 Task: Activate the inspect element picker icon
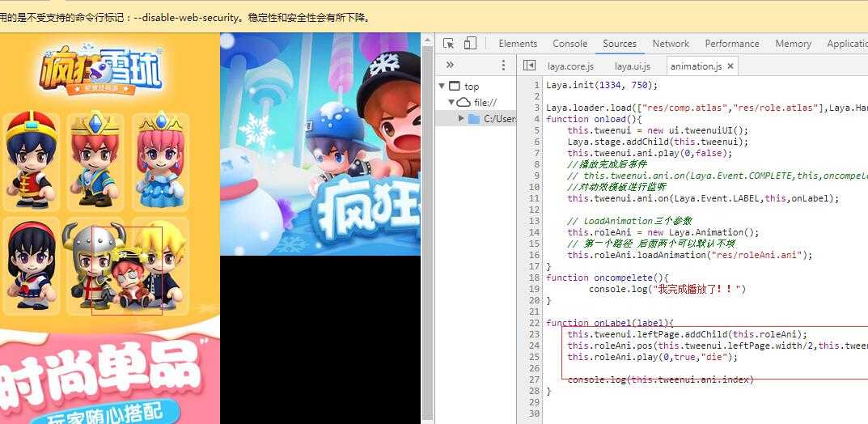449,44
